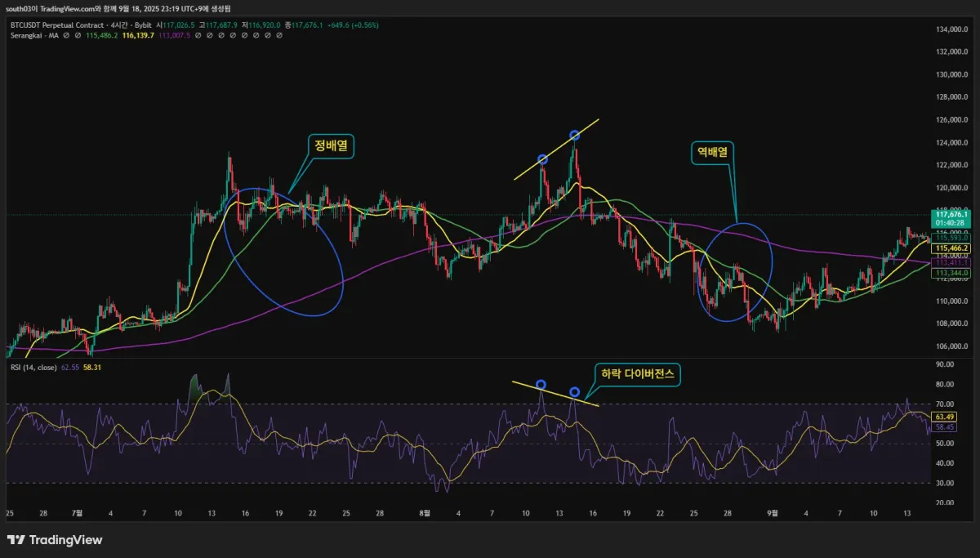This screenshot has width=980, height=558.
Task: Click the 역배열 callout label
Action: 713,151
